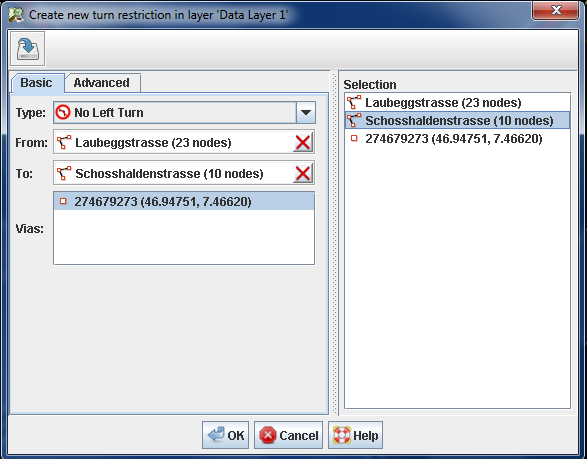Confirm with the OK button
Image resolution: width=587 pixels, height=459 pixels.
point(225,435)
